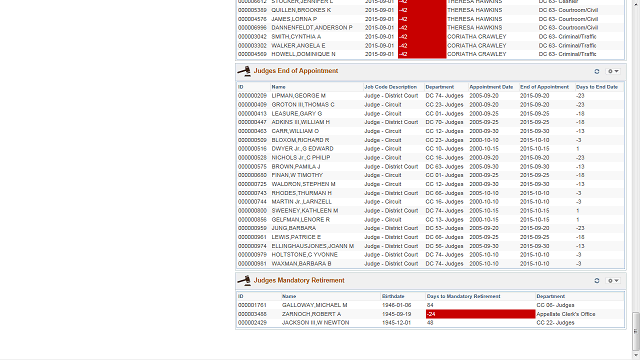Viewport: 640px width, 360px height.
Task: Select DWYER Jr.,G EDWARD entry
Action: (430, 149)
